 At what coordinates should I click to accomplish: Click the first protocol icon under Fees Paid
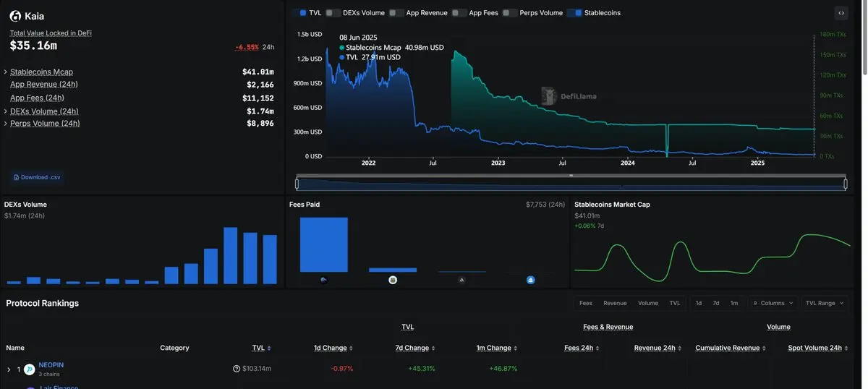323,280
